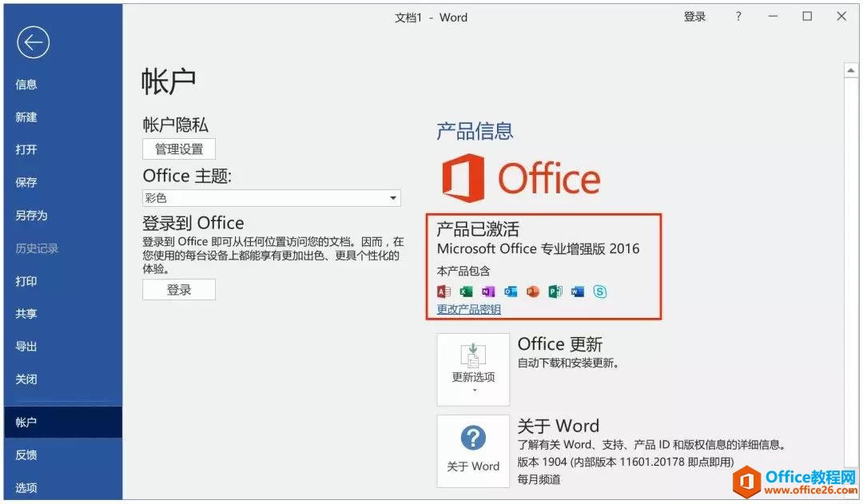Click the 产品已激活 text

[478, 229]
